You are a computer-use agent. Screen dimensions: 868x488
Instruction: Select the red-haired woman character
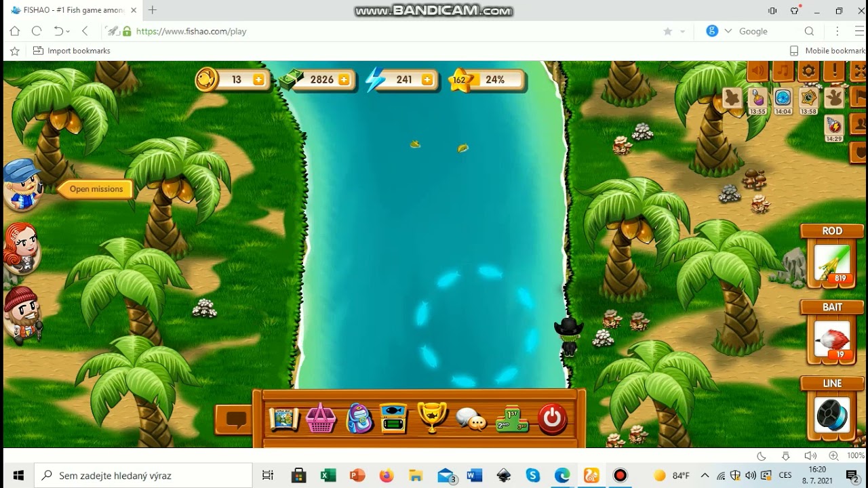pos(22,249)
